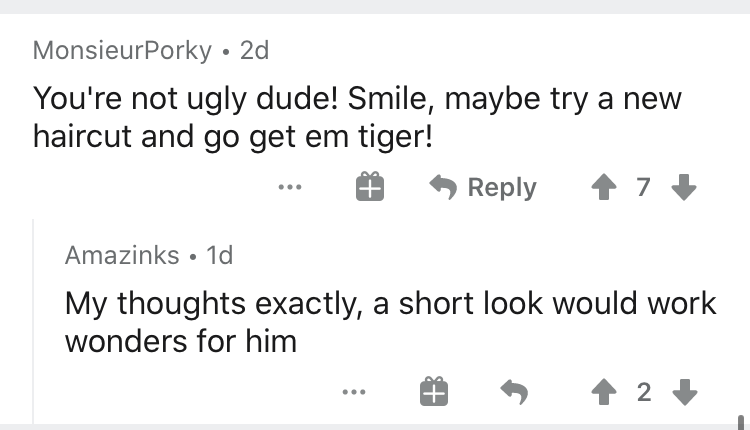Open MonsieurPorky's user profile
This screenshot has height=430, width=750.
[122, 51]
